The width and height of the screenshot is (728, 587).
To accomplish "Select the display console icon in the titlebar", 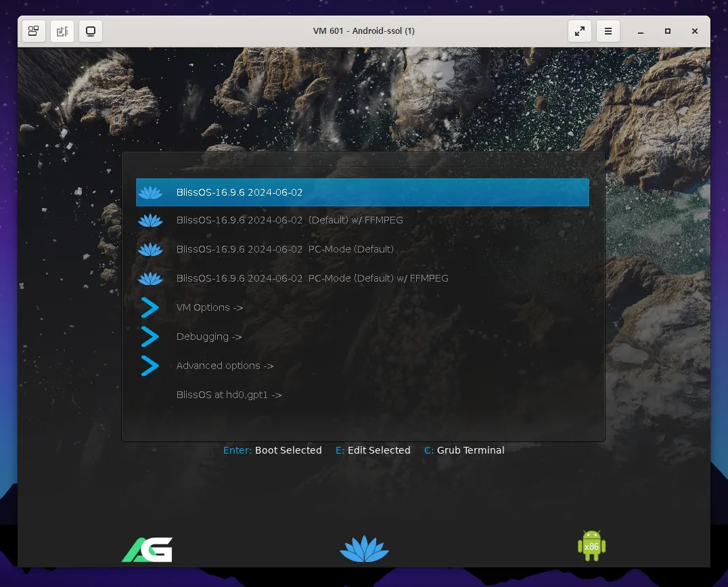I will pyautogui.click(x=91, y=30).
